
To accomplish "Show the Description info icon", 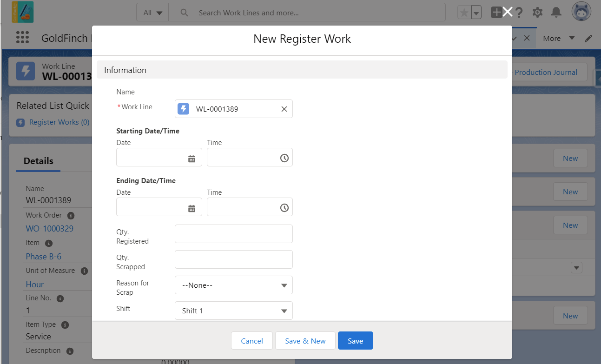I will tap(70, 351).
